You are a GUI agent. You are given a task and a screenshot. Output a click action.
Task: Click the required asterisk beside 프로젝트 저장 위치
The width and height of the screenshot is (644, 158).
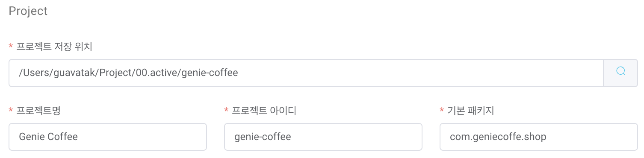[11, 46]
